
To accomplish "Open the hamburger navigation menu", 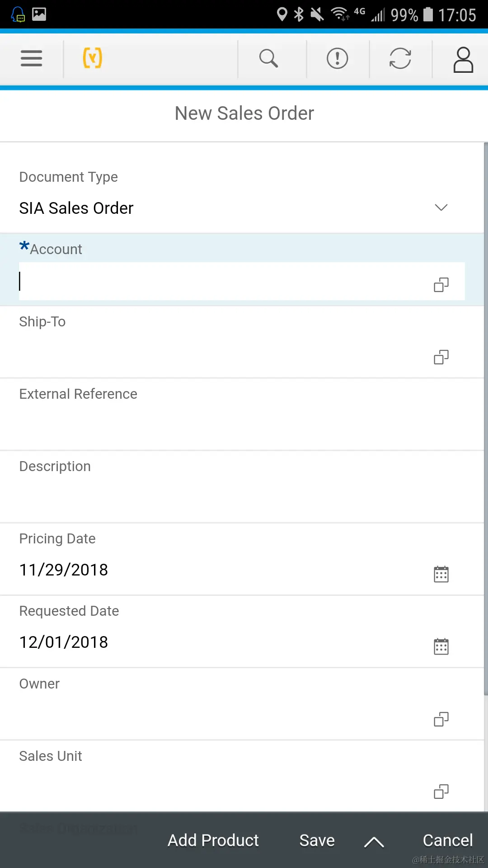I will coord(31,58).
